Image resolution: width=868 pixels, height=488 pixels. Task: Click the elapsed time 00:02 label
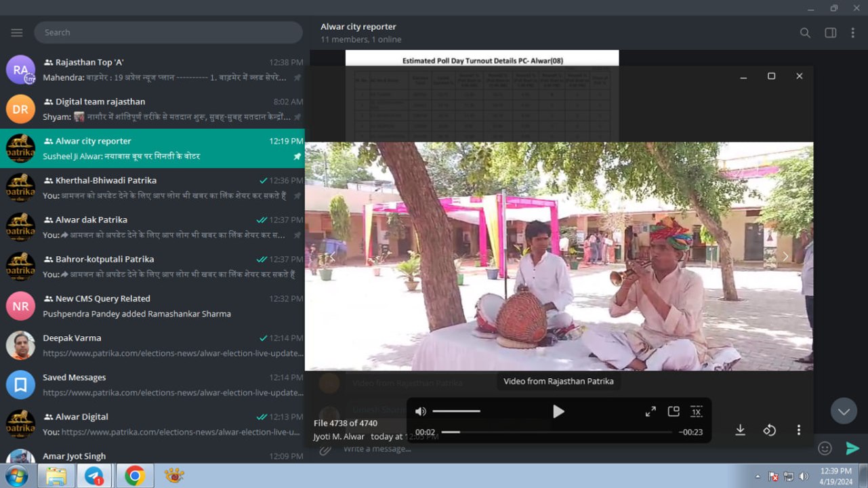tap(425, 432)
